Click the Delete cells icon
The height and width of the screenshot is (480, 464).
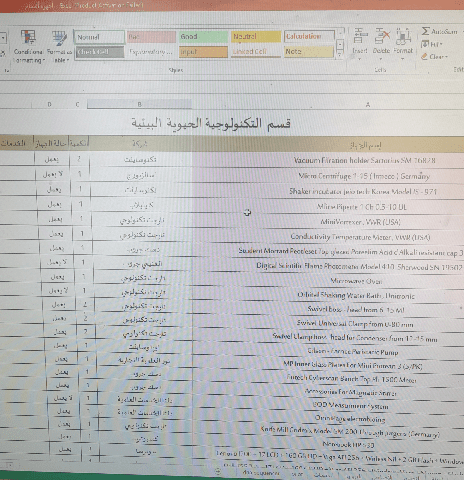382,36
